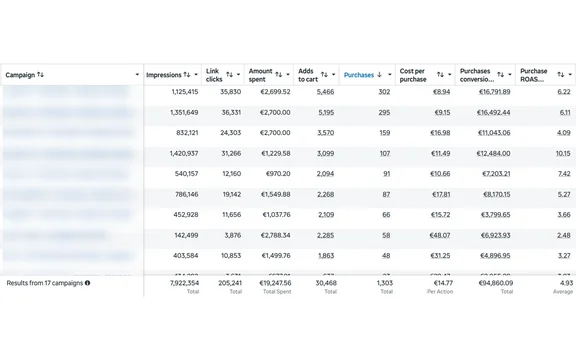This screenshot has height=360, width=576.
Task: Select the 1,351,649 impressions cell
Action: coord(184,112)
